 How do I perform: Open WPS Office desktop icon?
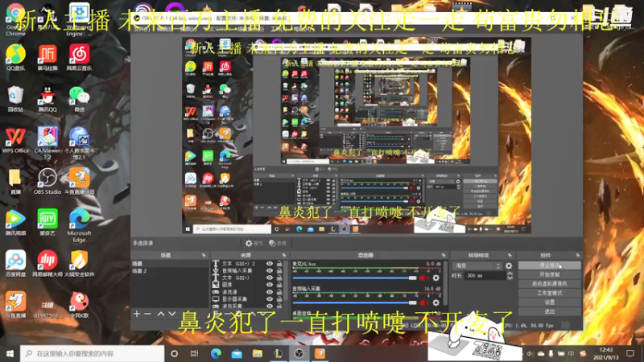pos(15,140)
